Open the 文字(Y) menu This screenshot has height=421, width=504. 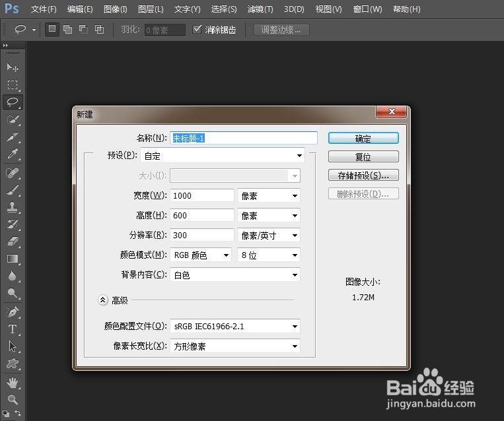coord(187,9)
